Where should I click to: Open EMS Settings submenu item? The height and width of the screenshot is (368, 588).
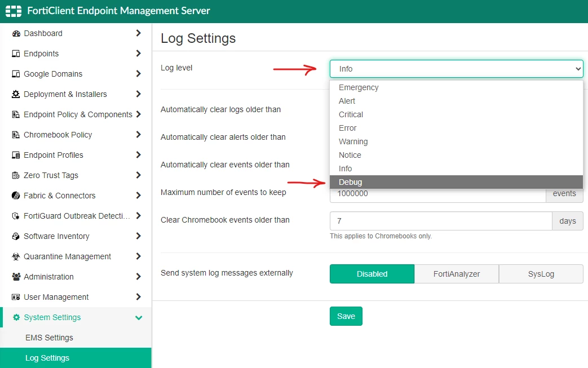click(76, 338)
